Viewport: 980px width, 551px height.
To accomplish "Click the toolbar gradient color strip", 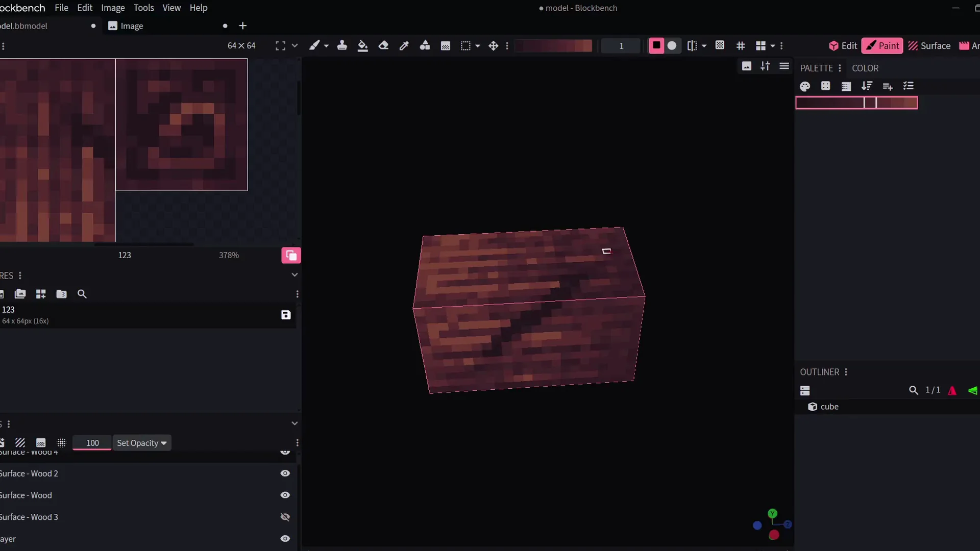I will (554, 46).
